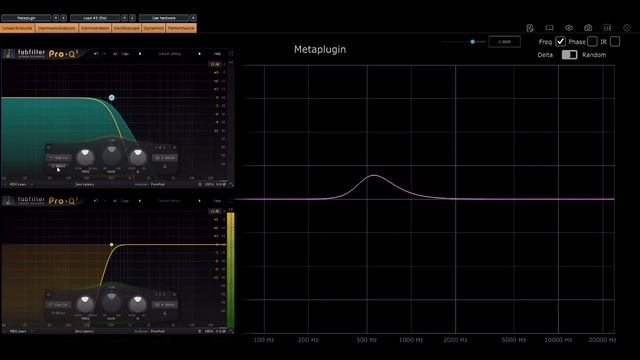Open the Harmonic Analysis tab
The image size is (640, 360).
point(57,28)
